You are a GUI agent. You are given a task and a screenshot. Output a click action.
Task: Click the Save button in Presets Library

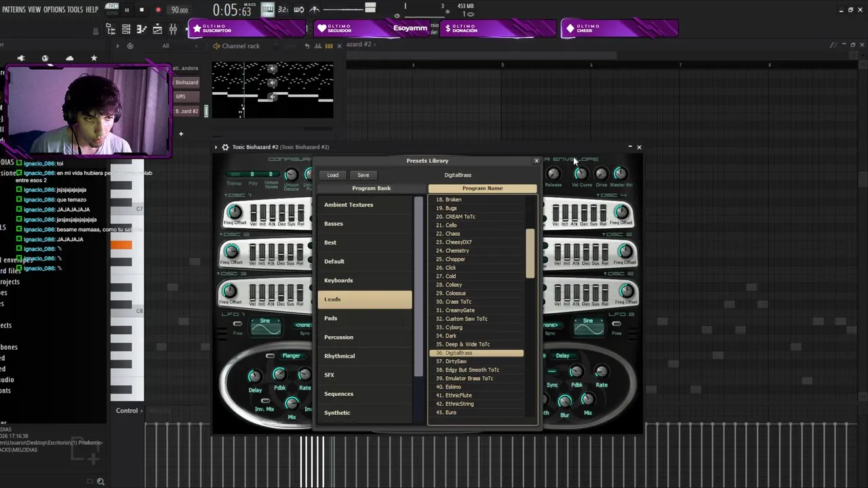363,175
